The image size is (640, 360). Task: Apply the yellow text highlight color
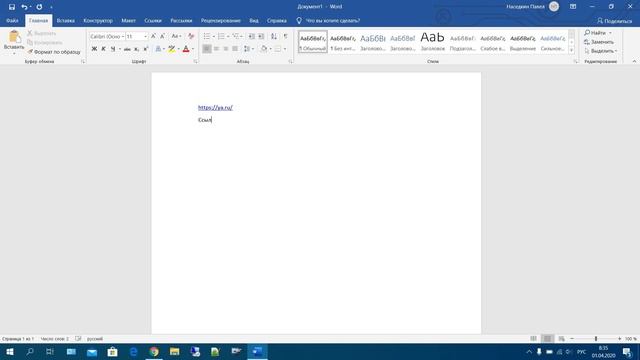point(172,49)
